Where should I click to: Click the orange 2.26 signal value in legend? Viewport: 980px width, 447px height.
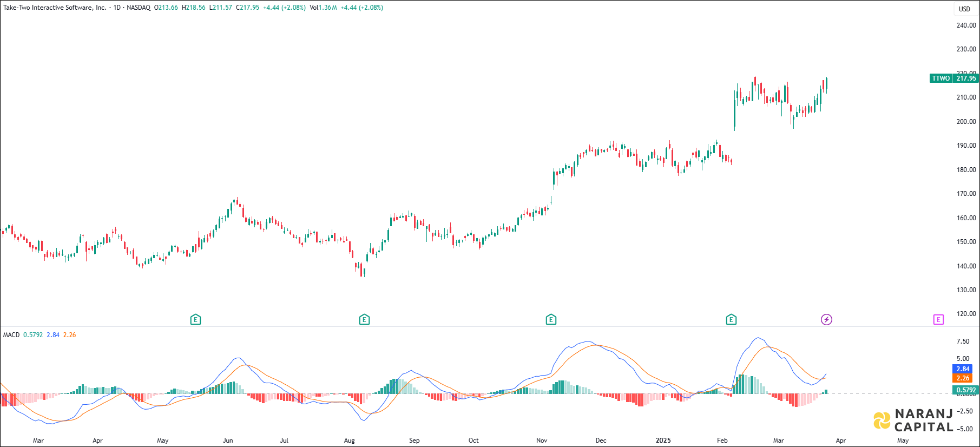[70, 335]
